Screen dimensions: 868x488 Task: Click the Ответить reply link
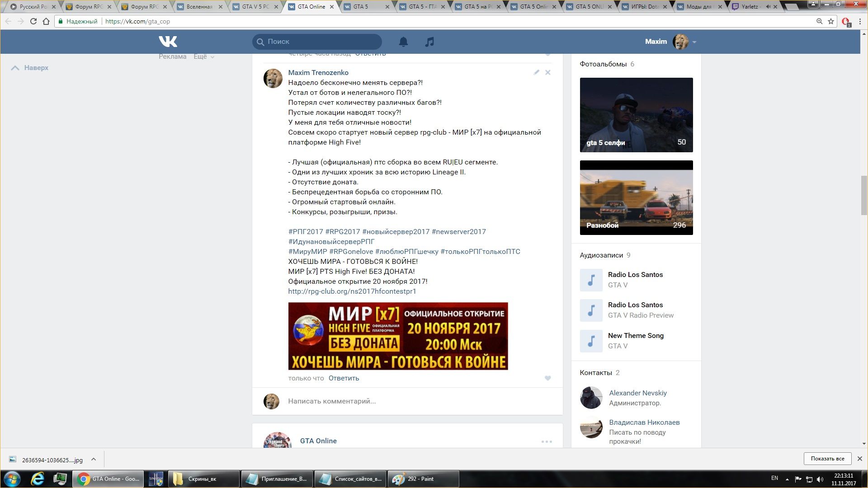(x=344, y=378)
